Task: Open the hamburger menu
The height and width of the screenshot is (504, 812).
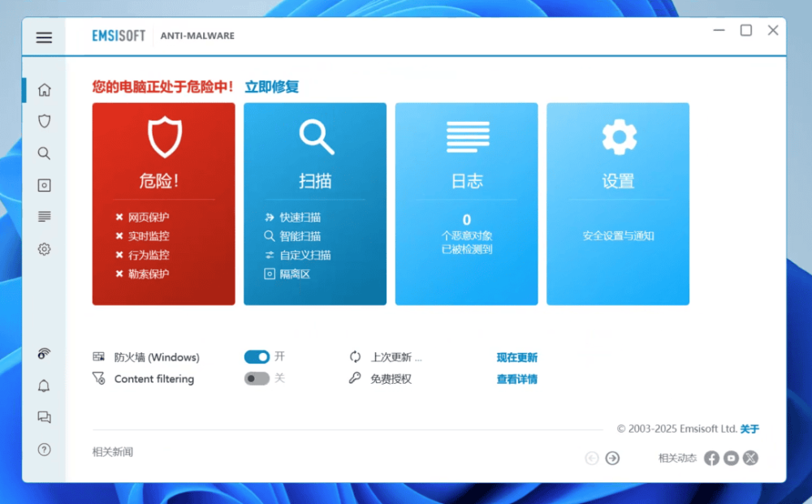Action: coord(44,37)
